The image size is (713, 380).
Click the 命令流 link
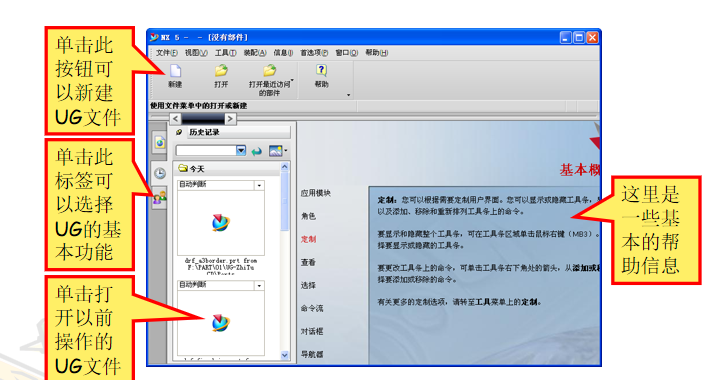(312, 308)
